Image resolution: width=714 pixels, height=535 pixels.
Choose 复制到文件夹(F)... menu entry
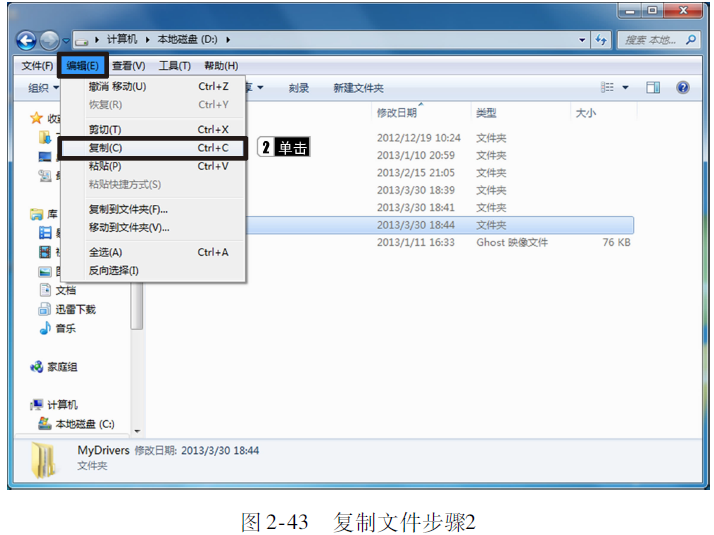153,209
